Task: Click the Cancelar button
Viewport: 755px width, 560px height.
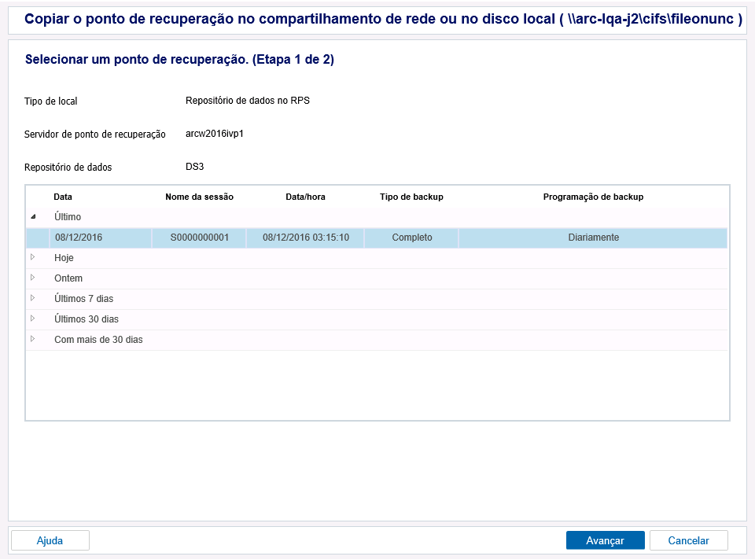Action: point(689,540)
